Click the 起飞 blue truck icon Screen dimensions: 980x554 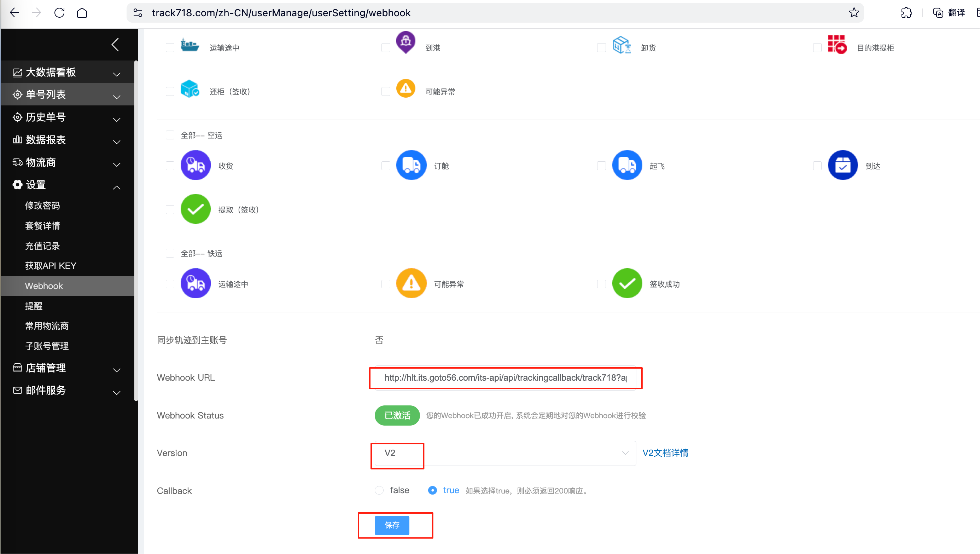click(x=627, y=165)
